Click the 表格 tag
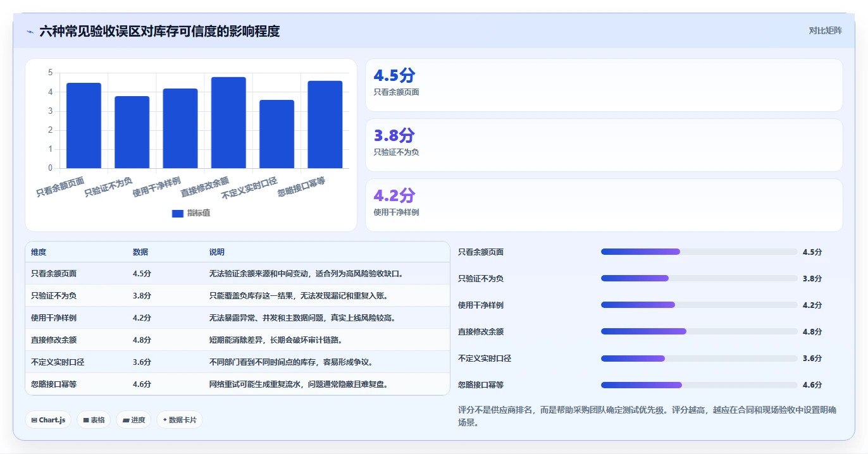 pyautogui.click(x=94, y=420)
